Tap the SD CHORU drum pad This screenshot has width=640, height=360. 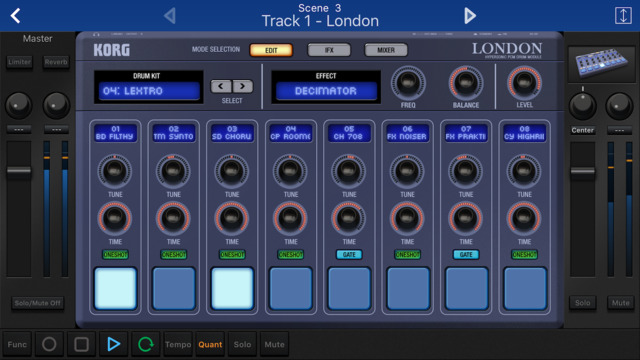[232, 288]
